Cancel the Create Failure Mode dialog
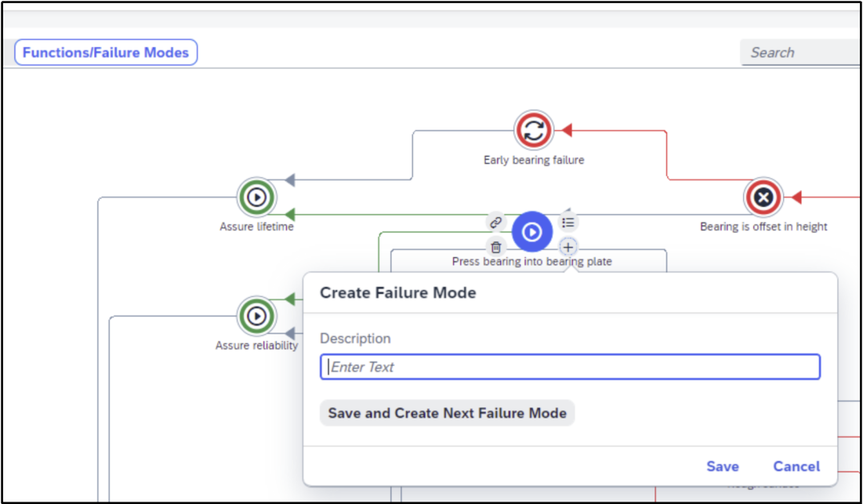The height and width of the screenshot is (504, 863). (x=796, y=466)
